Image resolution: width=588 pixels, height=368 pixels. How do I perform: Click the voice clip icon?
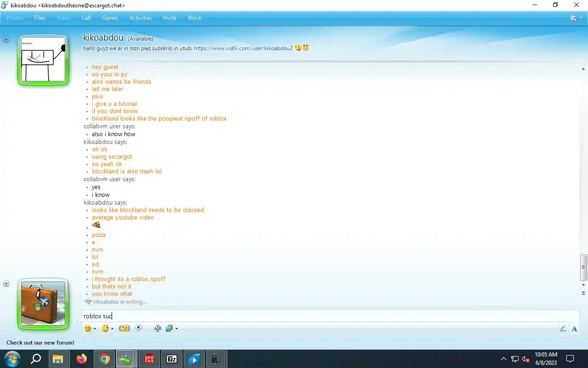click(139, 328)
